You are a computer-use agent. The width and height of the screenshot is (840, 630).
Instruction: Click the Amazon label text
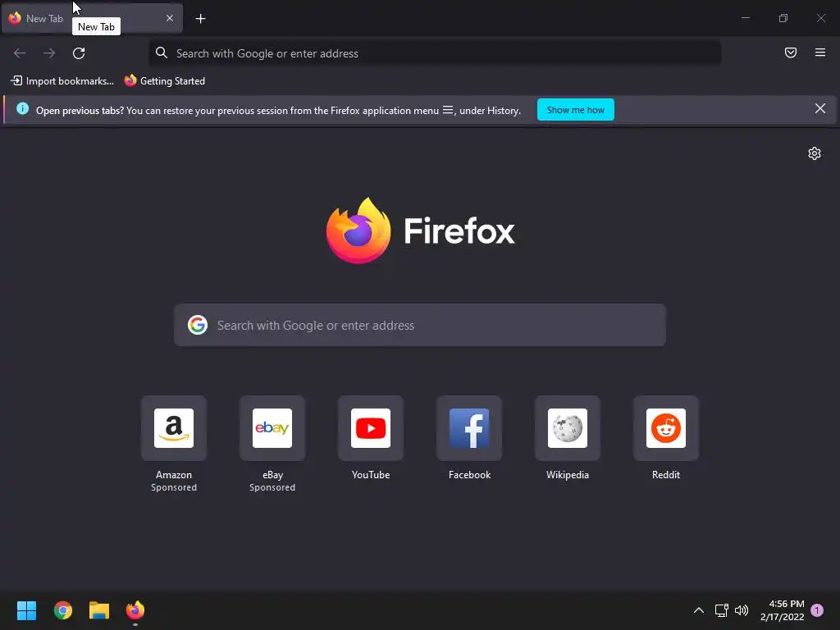(x=174, y=475)
